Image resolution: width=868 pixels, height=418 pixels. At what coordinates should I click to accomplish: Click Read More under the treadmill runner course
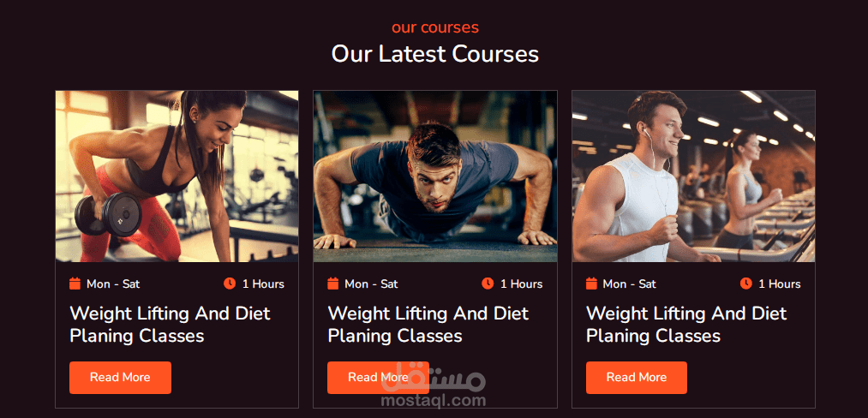tap(637, 378)
